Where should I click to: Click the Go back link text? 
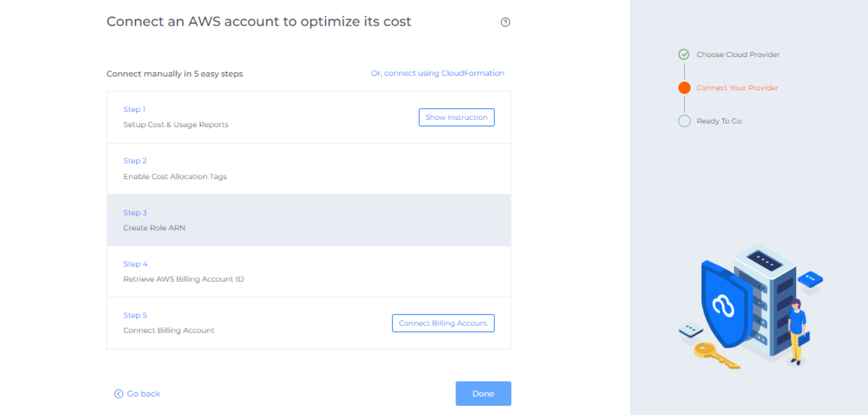pos(143,394)
